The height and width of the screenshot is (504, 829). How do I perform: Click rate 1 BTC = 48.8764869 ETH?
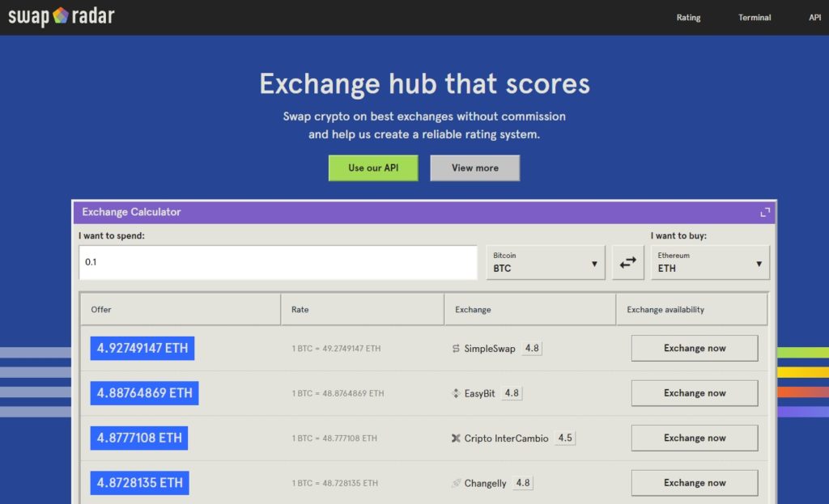[338, 394]
